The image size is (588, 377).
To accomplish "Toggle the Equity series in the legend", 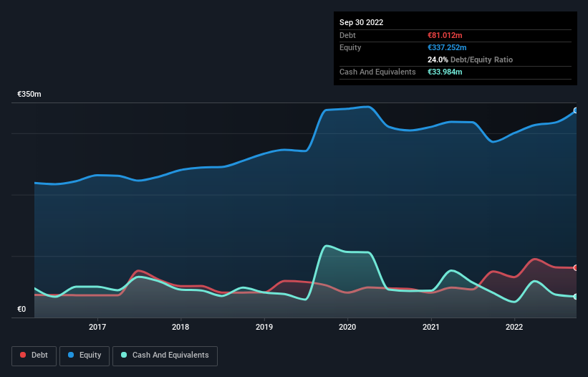I will 85,355.
